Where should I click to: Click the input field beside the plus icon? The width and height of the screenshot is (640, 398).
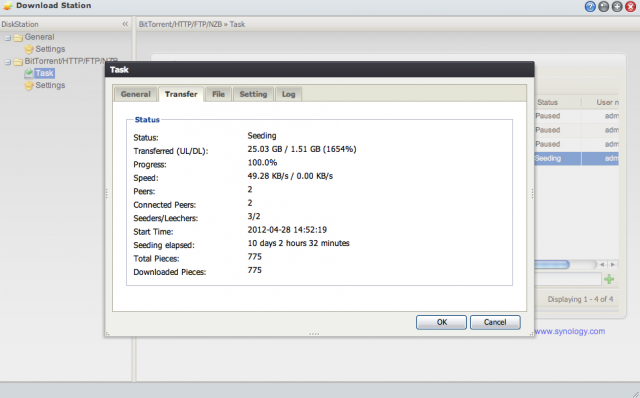[x=568, y=279]
